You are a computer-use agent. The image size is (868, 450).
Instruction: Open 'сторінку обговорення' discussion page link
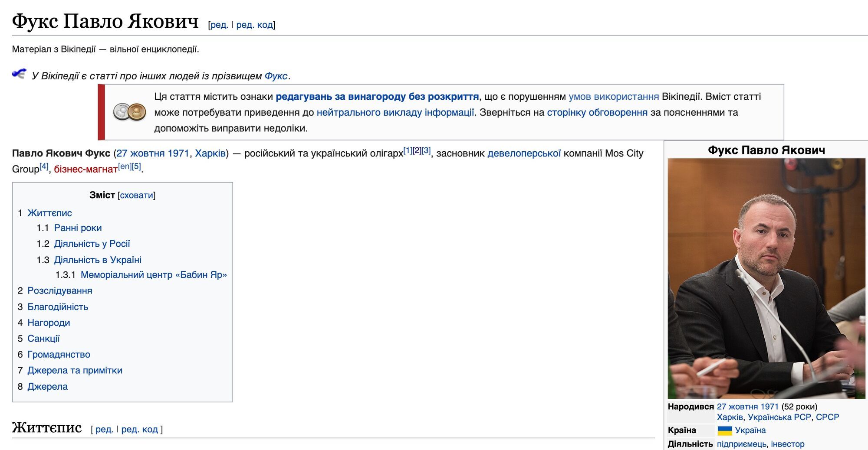(x=597, y=112)
